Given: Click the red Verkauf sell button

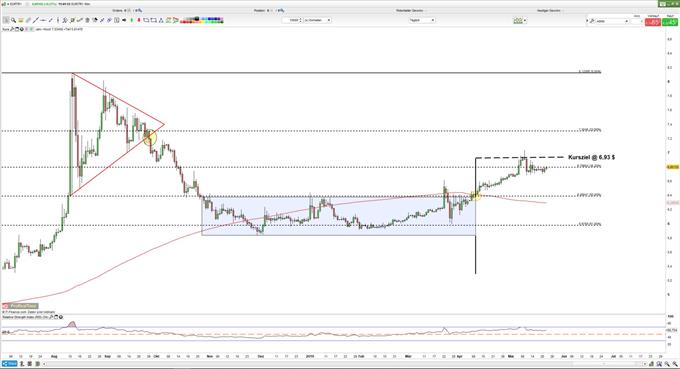Looking at the screenshot, I should [x=653, y=22].
